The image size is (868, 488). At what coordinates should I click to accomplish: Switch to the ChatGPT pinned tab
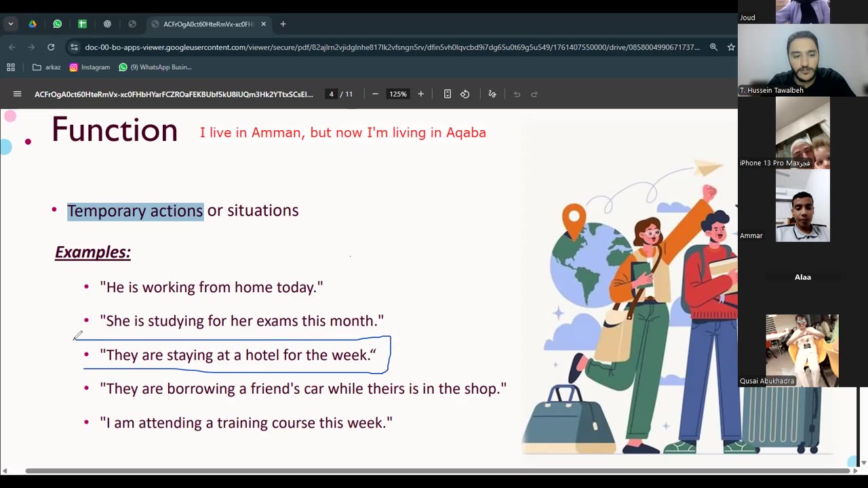(107, 24)
